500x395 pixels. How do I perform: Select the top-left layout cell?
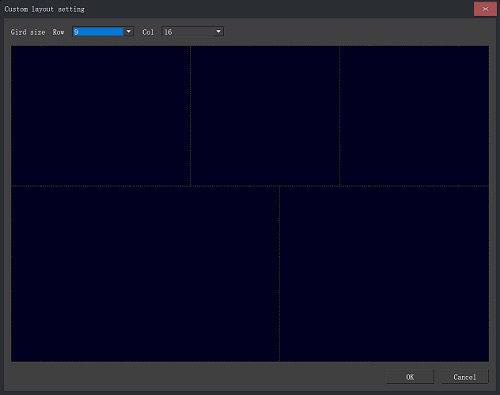point(101,116)
